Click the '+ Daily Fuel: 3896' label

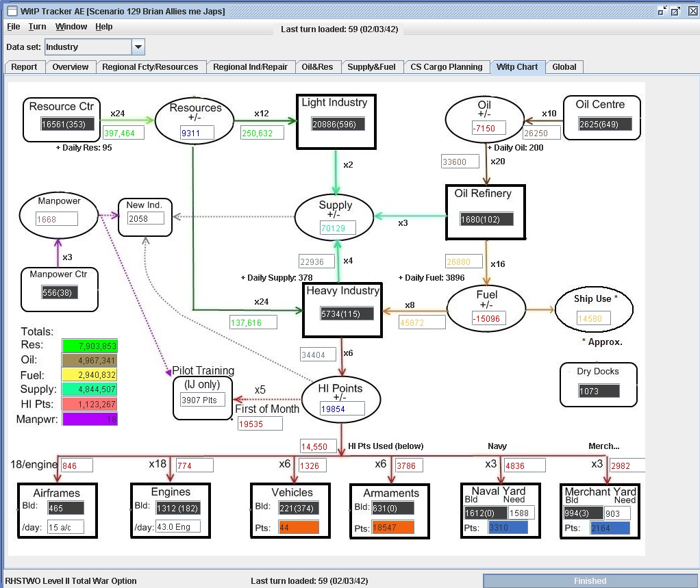pos(432,277)
